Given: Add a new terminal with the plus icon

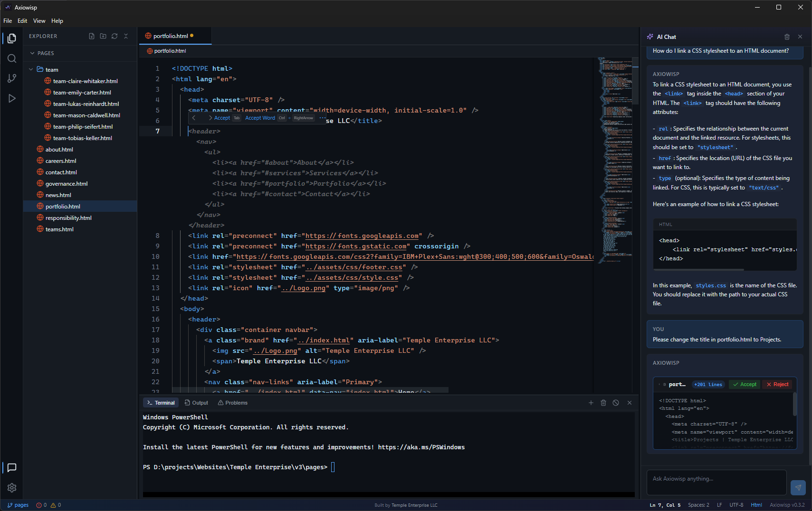Looking at the screenshot, I should pos(591,402).
